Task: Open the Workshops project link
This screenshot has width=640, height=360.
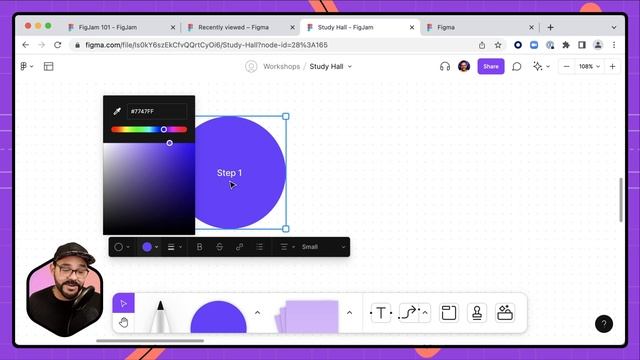Action: pos(281,66)
